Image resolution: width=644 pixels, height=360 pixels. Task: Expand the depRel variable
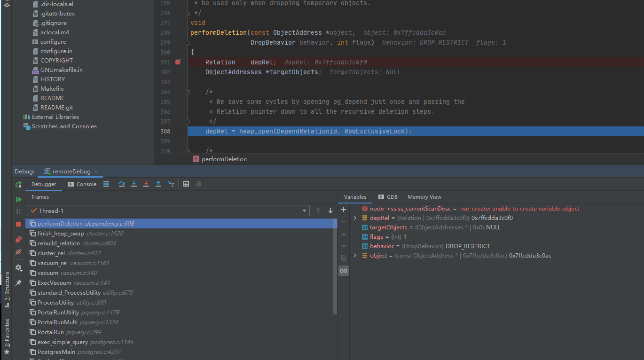tap(355, 218)
